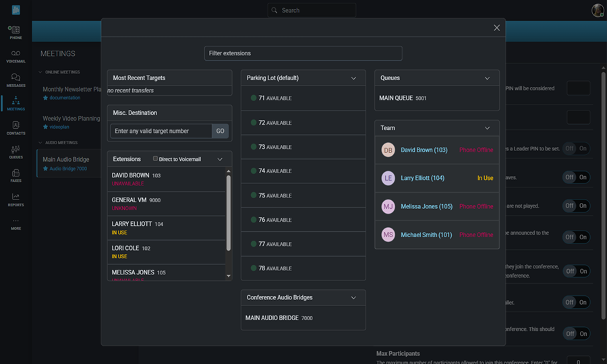
Task: Toggle the bottom-most Off/On switch
Action: point(576,334)
